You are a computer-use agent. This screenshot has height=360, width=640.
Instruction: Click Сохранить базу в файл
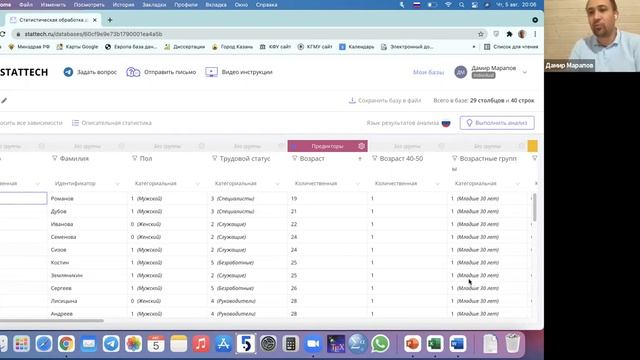(385, 100)
